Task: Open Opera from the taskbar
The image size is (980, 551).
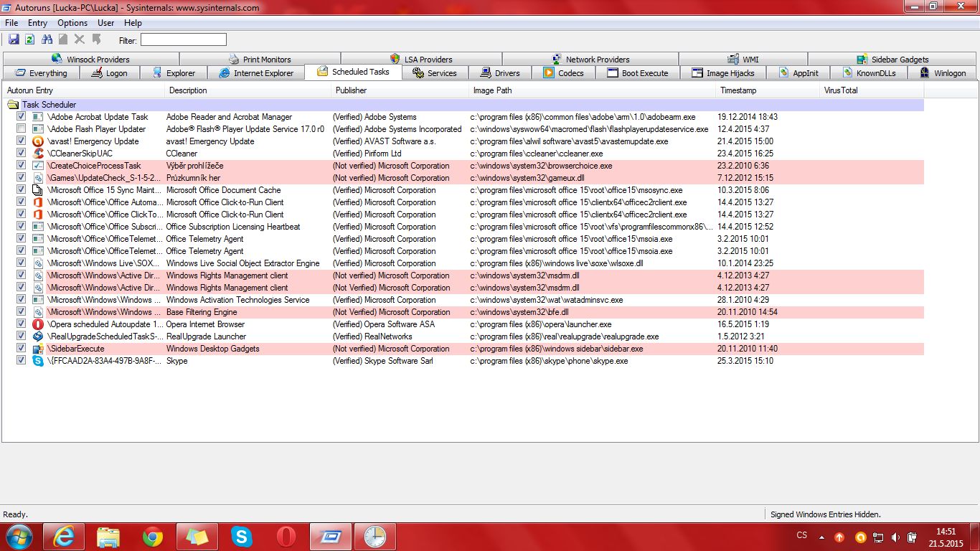Action: tap(286, 537)
